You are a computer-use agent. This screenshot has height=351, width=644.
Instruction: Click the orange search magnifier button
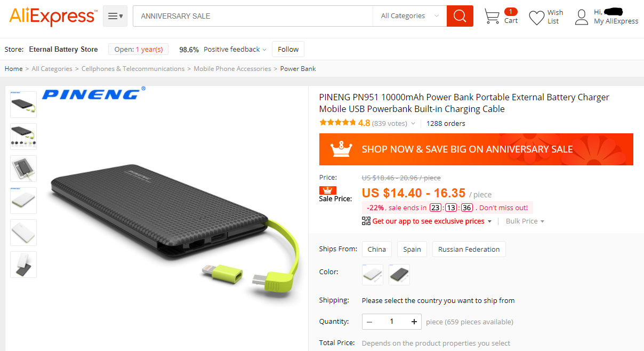(460, 16)
